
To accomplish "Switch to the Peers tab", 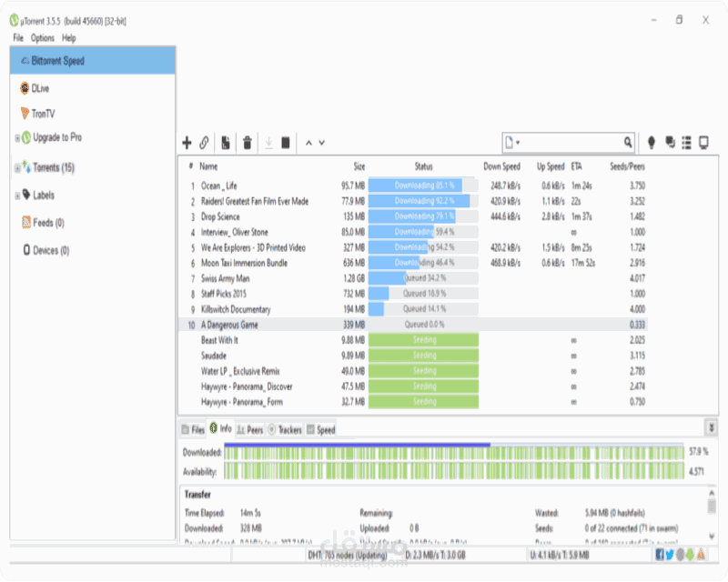I will 250,430.
